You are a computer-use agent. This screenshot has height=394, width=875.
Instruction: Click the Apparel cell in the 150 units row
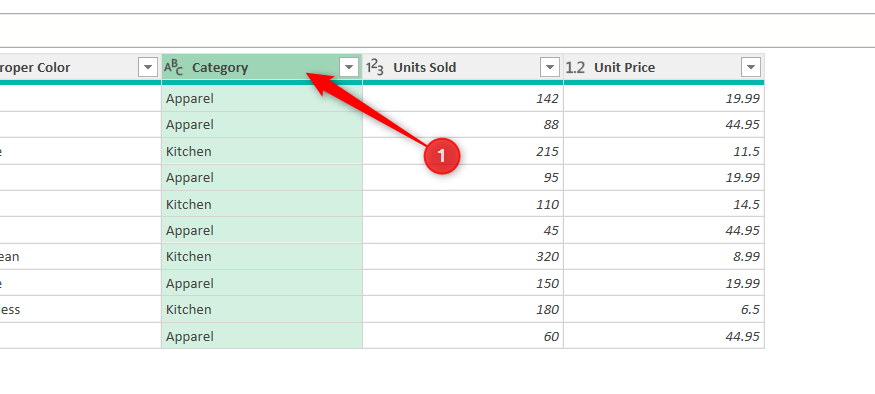click(x=262, y=283)
